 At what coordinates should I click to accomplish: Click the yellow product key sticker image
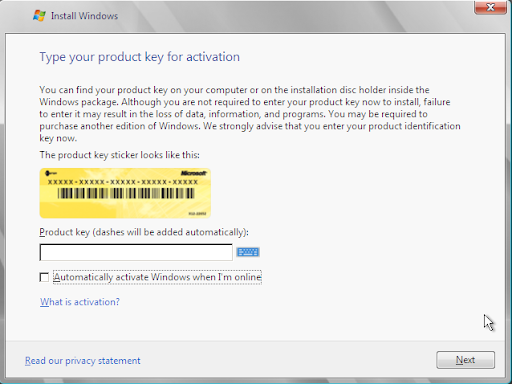tap(125, 193)
